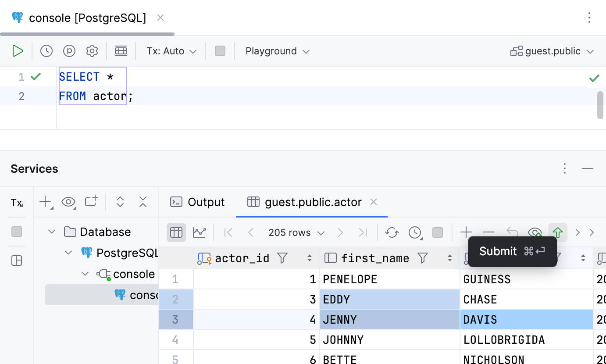Collapse the Database tree node
Viewport: 606px width, 364px height.
(52, 232)
